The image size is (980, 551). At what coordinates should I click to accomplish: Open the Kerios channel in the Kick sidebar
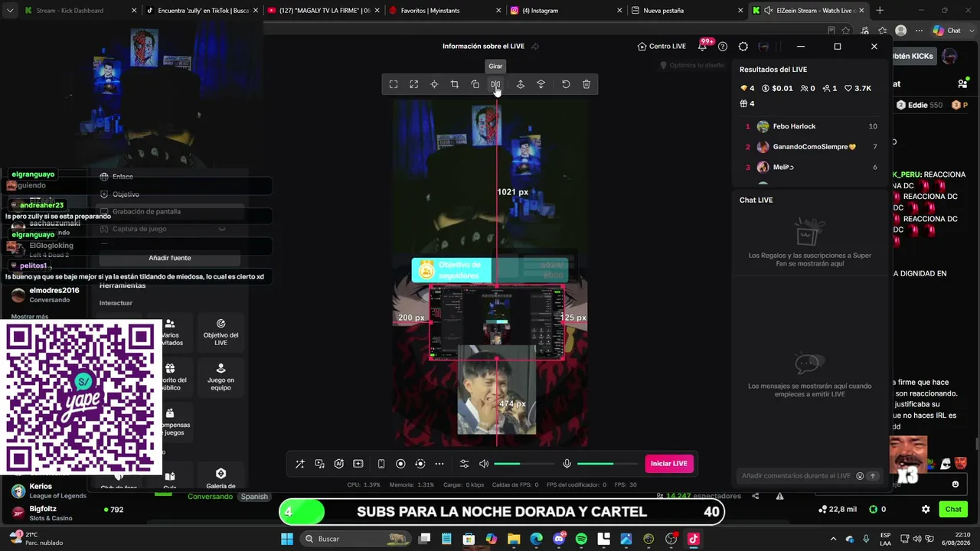(51, 491)
